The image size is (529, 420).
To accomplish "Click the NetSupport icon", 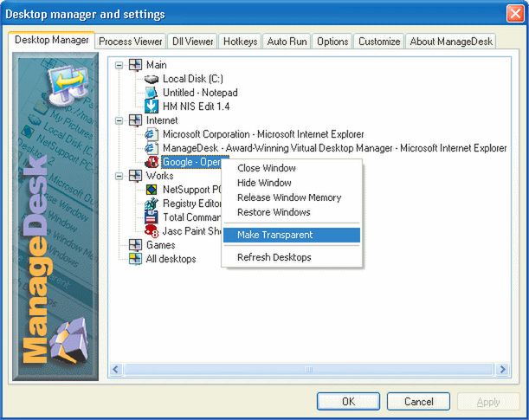I will coord(152,190).
